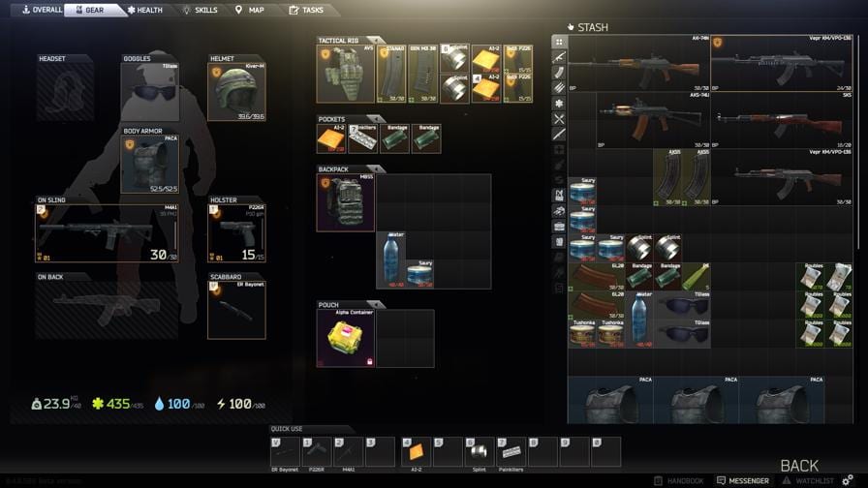The height and width of the screenshot is (488, 868).
Task: Select Alpha Container in pouch
Action: pyautogui.click(x=346, y=339)
